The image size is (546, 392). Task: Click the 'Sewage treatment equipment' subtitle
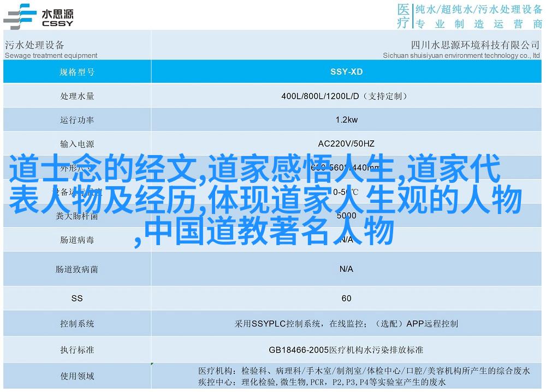point(51,55)
